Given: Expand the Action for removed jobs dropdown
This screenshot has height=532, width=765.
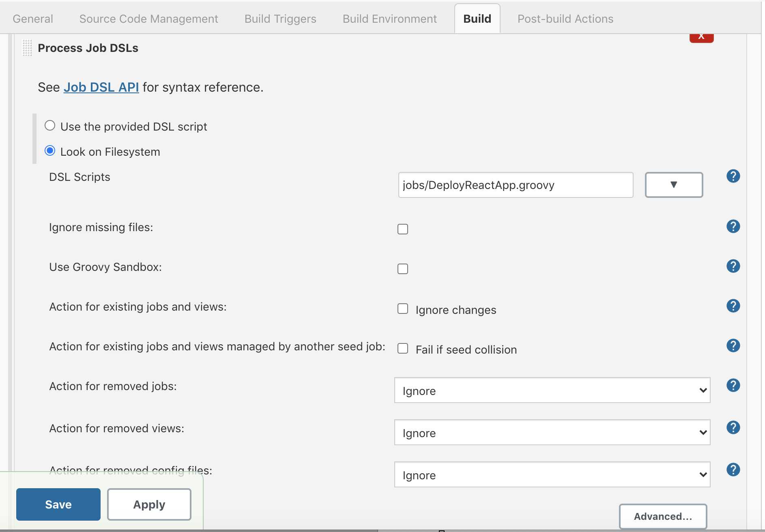Looking at the screenshot, I should 552,390.
